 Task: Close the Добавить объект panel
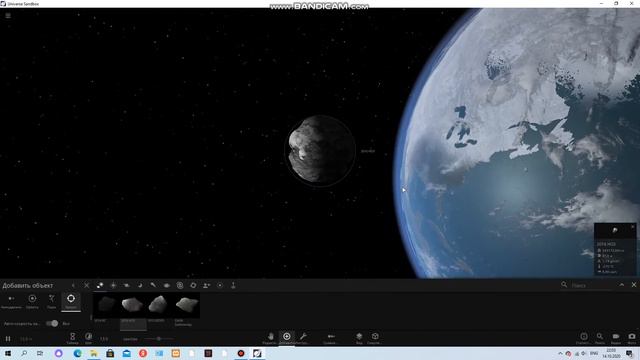tap(634, 285)
